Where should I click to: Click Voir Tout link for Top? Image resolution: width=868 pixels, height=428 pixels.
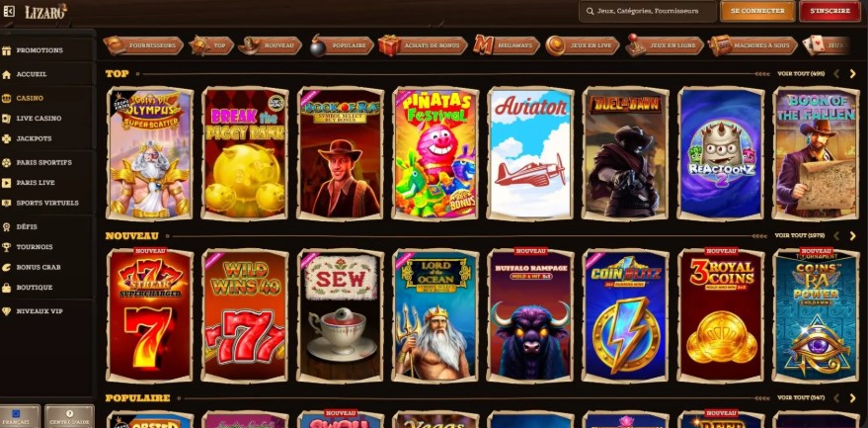click(x=801, y=74)
